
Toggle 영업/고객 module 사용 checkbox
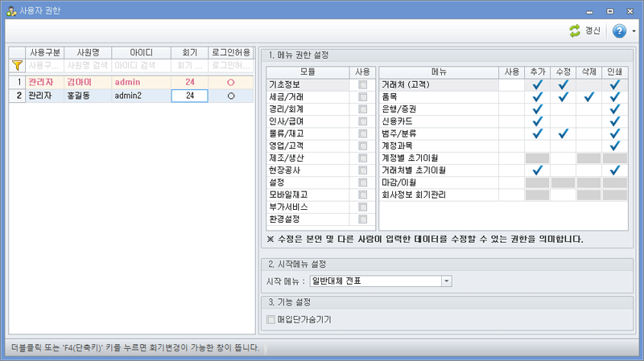pos(363,146)
